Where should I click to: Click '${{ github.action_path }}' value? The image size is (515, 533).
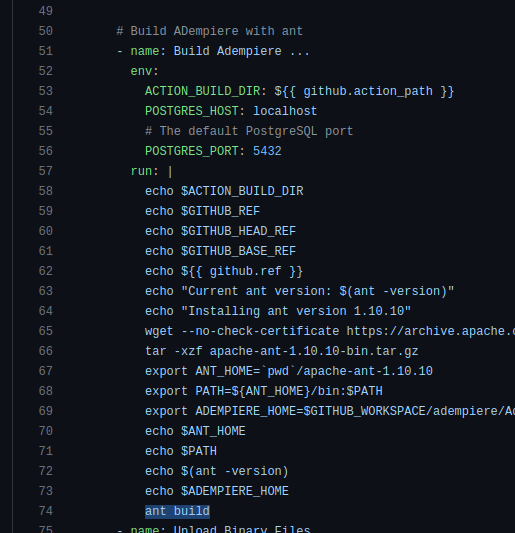coord(364,91)
